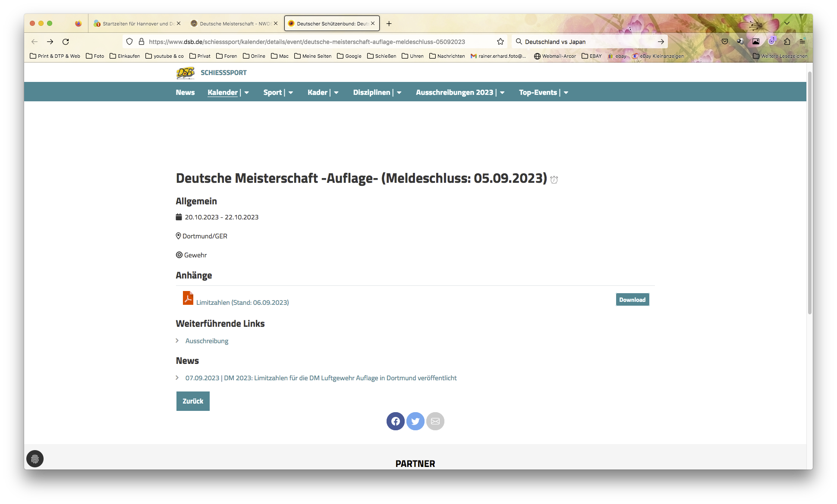Open the Firefox extensions puzzle icon
This screenshot has width=837, height=504.
(787, 42)
